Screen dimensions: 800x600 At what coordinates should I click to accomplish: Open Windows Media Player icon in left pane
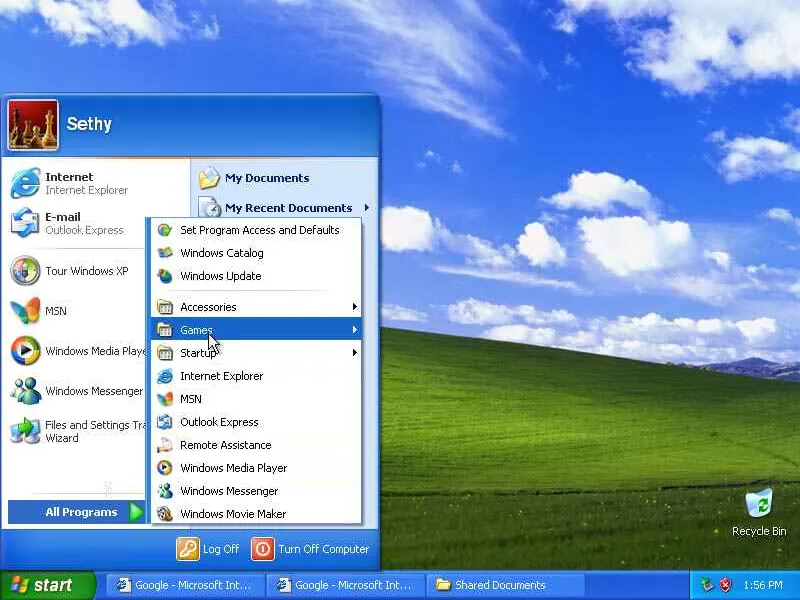(x=25, y=351)
